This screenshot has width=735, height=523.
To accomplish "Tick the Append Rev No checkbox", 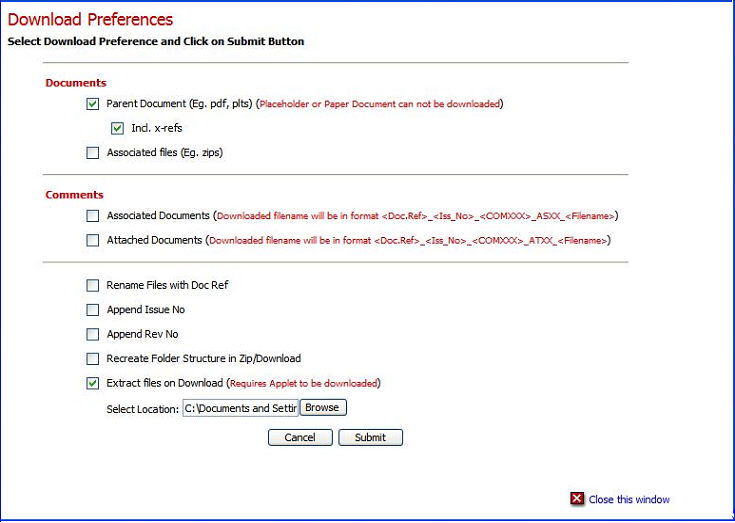I will (x=93, y=334).
